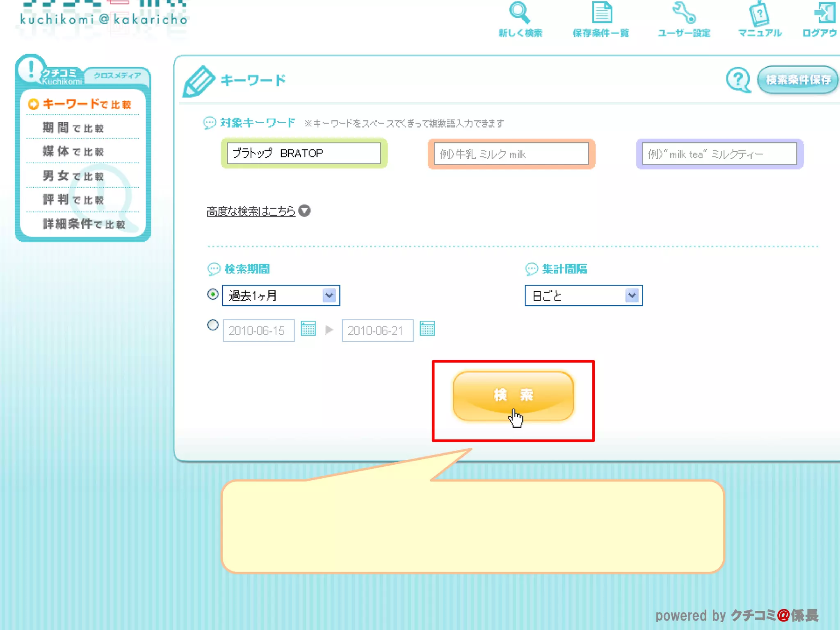
Task: Open the 高度な検索はこちら link
Action: point(251,211)
